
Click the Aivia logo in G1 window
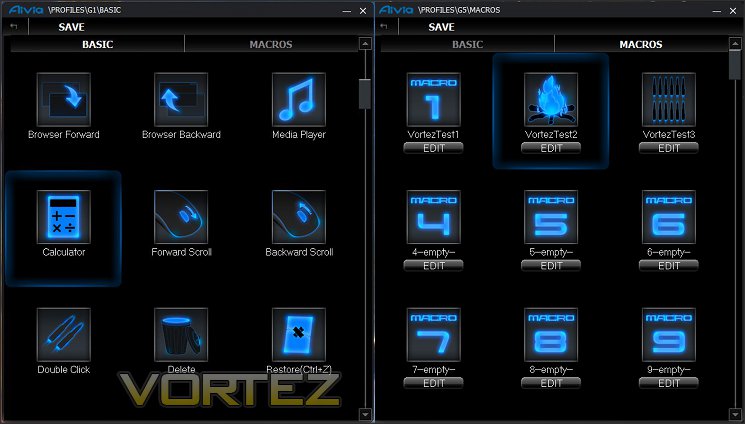click(26, 10)
